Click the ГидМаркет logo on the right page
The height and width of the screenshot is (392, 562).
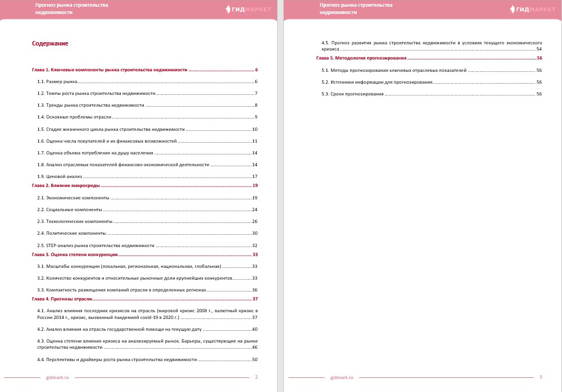point(532,9)
